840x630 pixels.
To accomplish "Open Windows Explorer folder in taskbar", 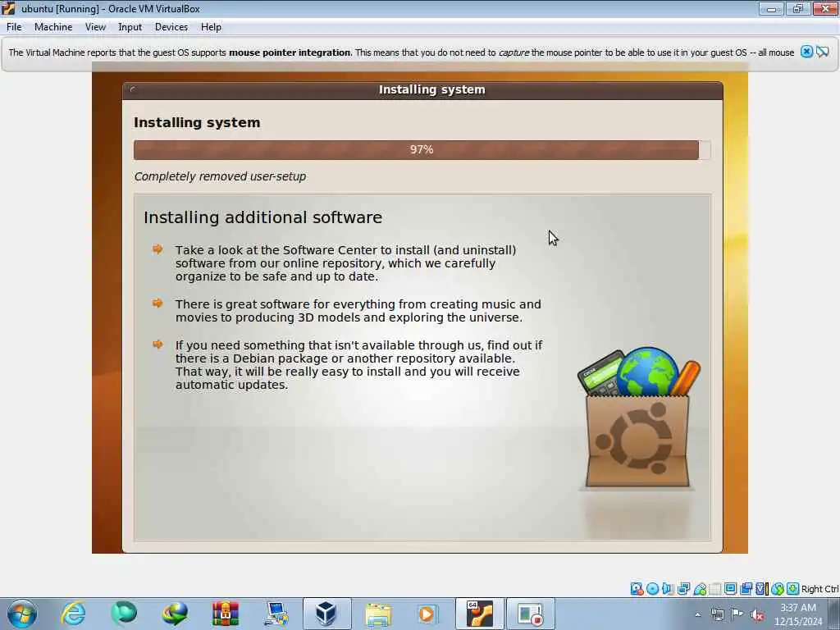I will coord(377,614).
